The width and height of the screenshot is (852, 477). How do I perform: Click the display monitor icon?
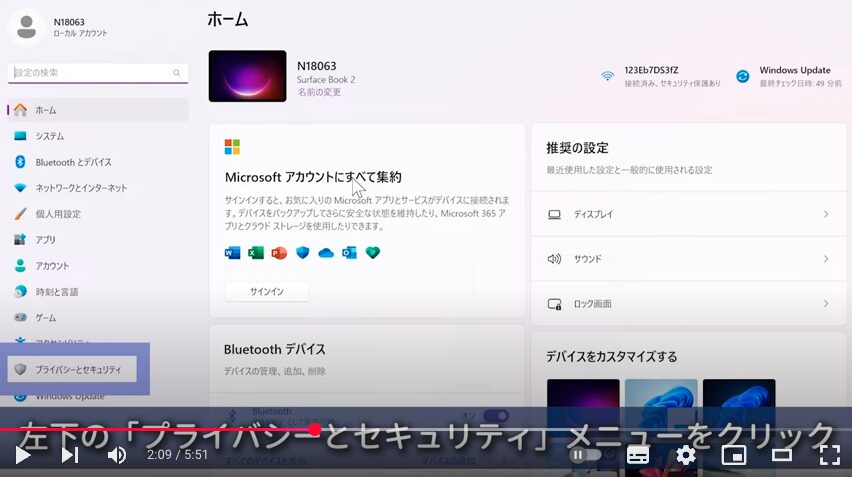click(x=554, y=215)
